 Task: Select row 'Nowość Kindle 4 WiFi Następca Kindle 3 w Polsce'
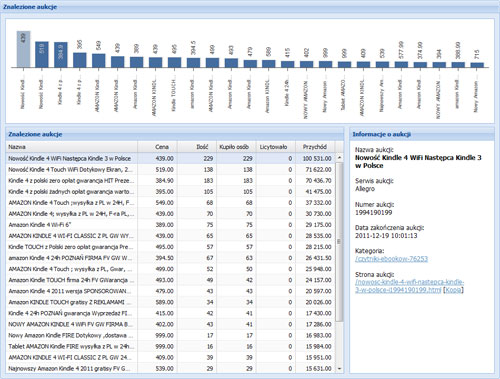click(x=170, y=158)
